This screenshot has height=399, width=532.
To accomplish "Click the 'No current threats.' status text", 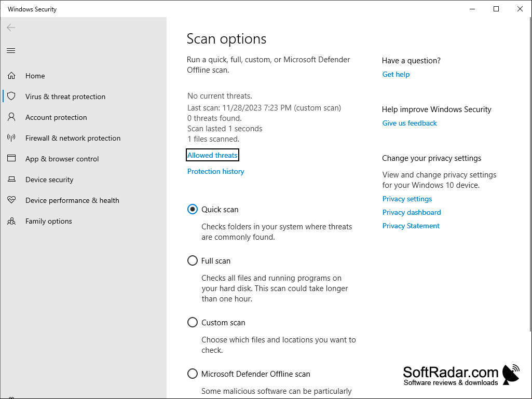I will coord(220,96).
